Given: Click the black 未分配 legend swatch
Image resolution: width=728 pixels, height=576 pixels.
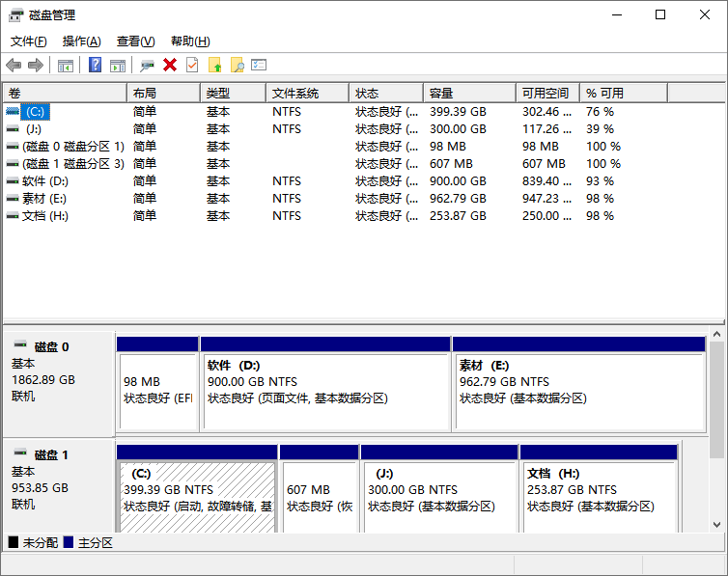Looking at the screenshot, I should tap(14, 542).
